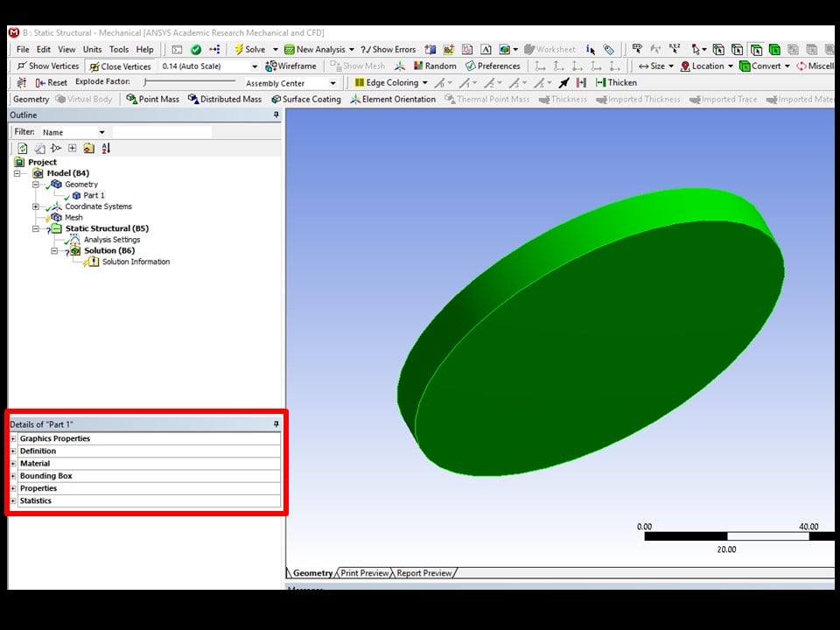The height and width of the screenshot is (630, 840).
Task: Expand Graphics Properties in Details
Action: (x=13, y=438)
